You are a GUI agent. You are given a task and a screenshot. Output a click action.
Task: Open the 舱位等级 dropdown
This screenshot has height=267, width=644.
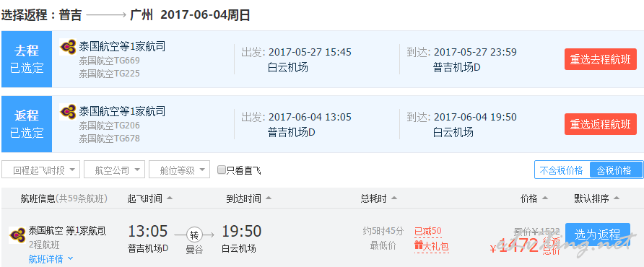(x=180, y=170)
